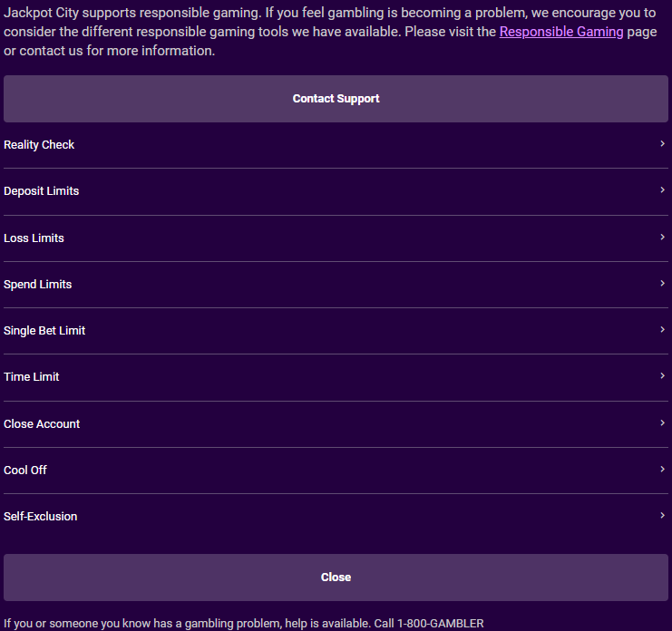The height and width of the screenshot is (631, 672).
Task: Click the Deposit Limits chevron arrow
Action: pos(662,190)
